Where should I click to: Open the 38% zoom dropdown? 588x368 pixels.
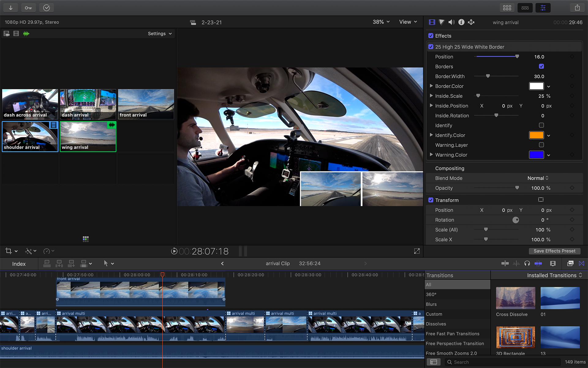[x=381, y=22]
